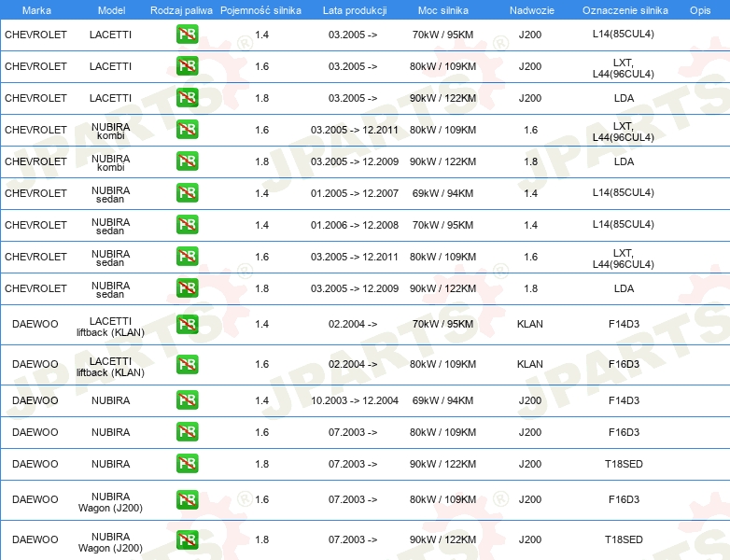Image resolution: width=730 pixels, height=560 pixels.
Task: Click 'NUBIRA kombi' model in 1.6 row
Action: click(x=110, y=132)
